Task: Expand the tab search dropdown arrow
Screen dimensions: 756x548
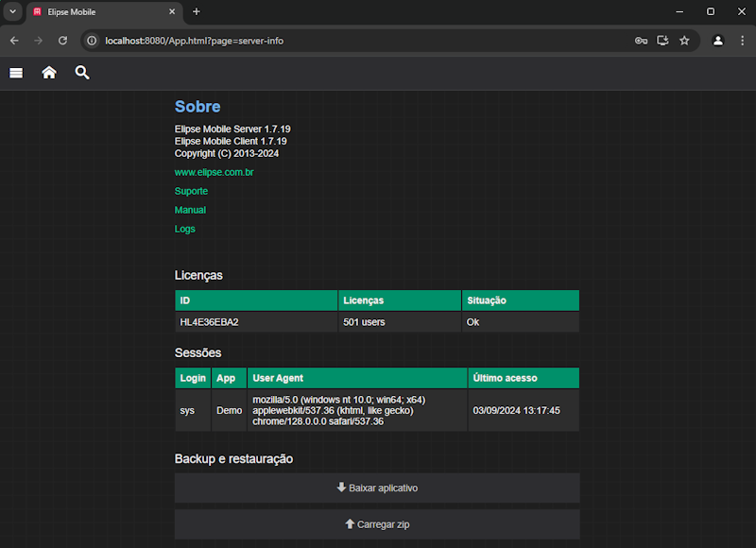Action: [x=13, y=11]
